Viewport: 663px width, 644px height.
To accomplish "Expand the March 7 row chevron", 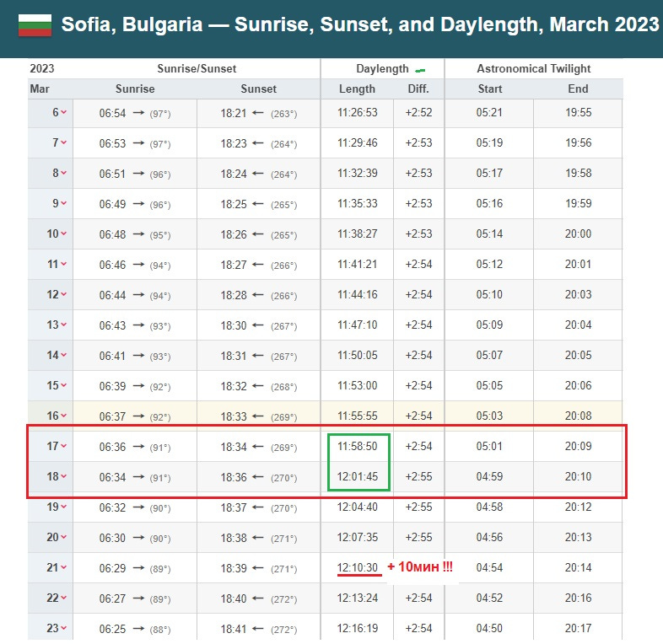I will 63,142.
